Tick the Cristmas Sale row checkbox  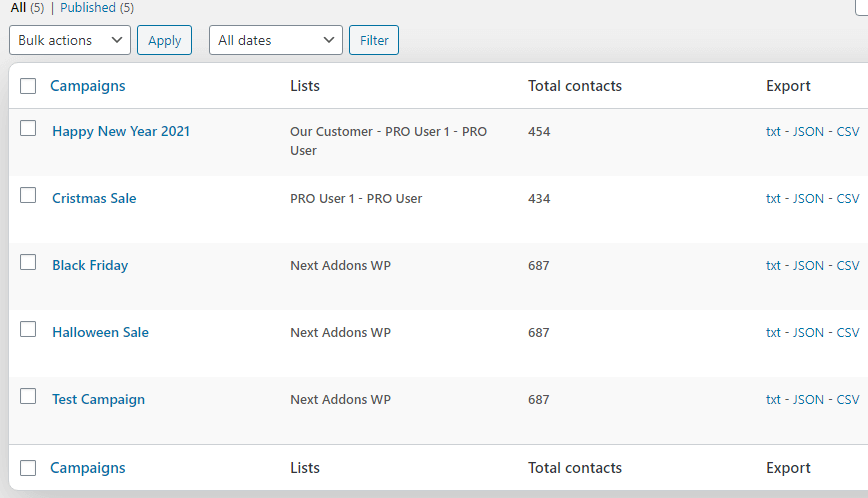(x=28, y=195)
